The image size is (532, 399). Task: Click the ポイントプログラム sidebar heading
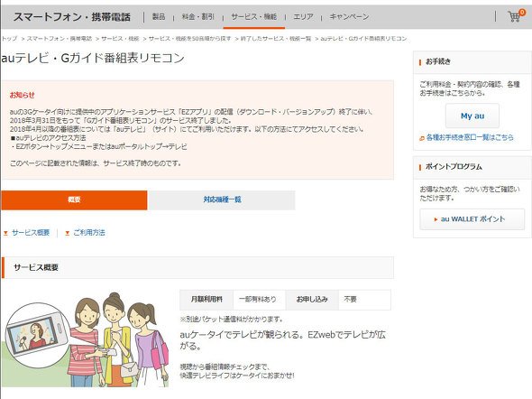pos(454,167)
